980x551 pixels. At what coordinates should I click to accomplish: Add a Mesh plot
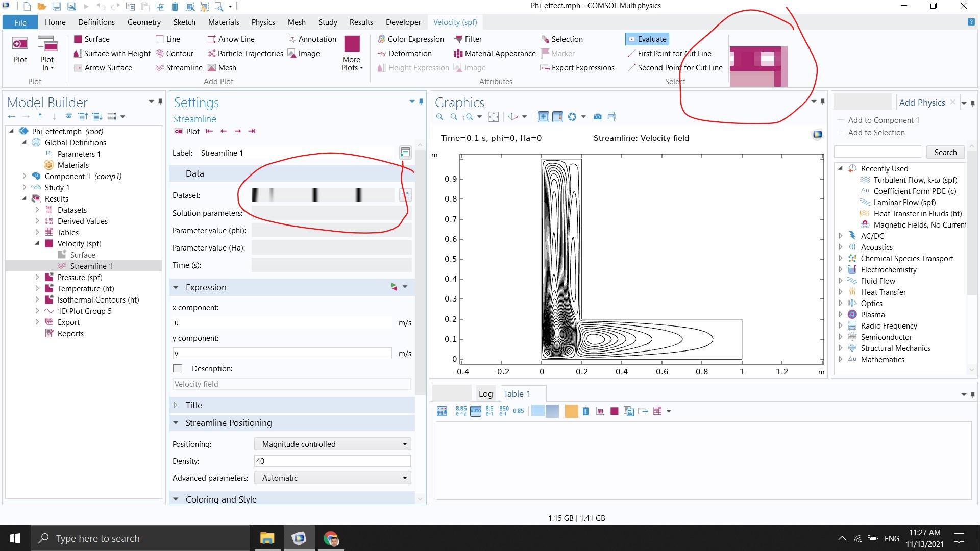coord(222,68)
